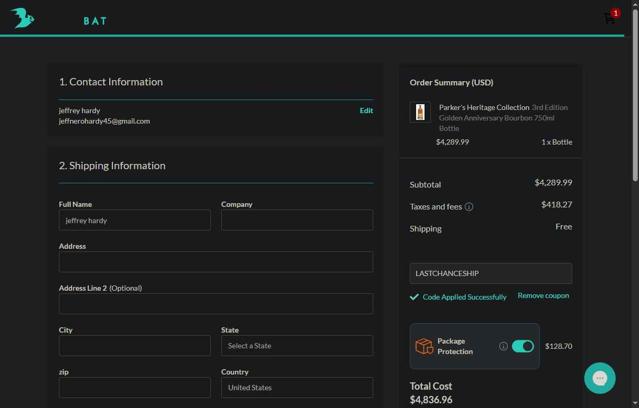This screenshot has height=408, width=639.
Task: Click the 1 x Bottle quantity text
Action: 557,142
